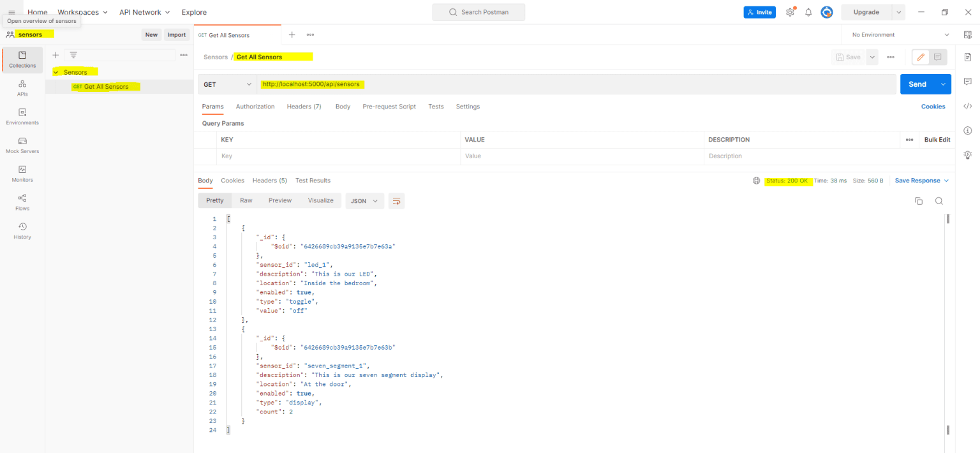Open Explore from the top menu bar
Screen dimensions: 980x453
pyautogui.click(x=193, y=12)
